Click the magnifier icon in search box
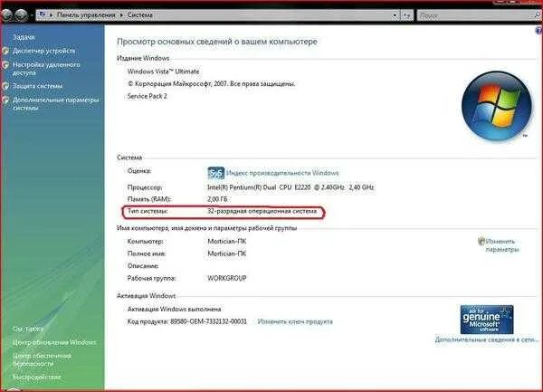543x392 pixels. point(537,14)
